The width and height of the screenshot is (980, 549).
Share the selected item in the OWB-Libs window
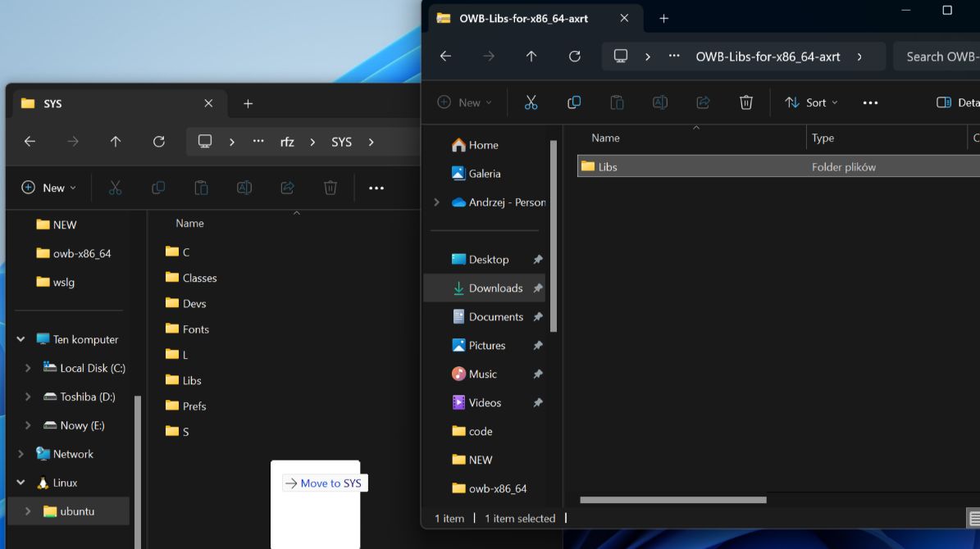pos(703,102)
